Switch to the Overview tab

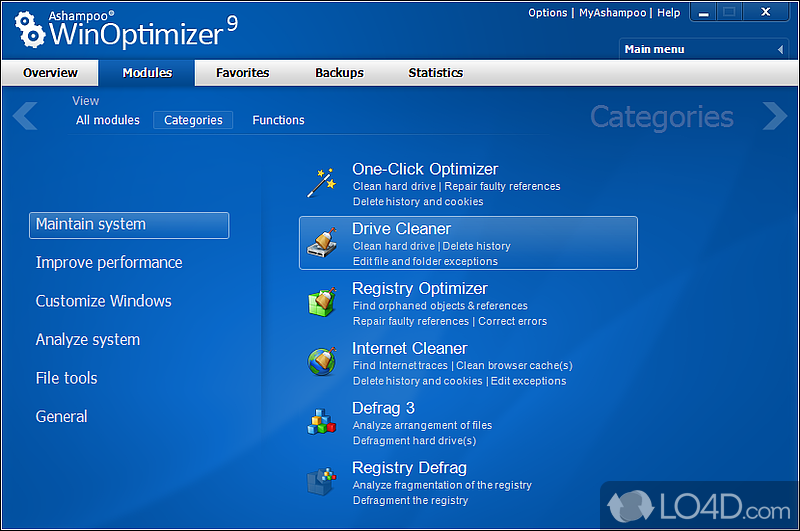pos(50,73)
